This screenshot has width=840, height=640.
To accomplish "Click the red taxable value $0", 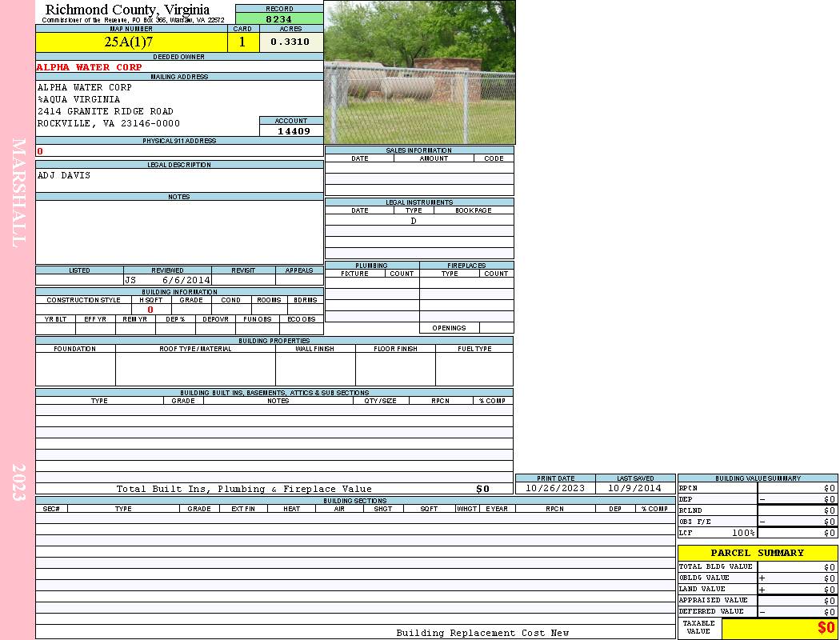I will click(825, 629).
